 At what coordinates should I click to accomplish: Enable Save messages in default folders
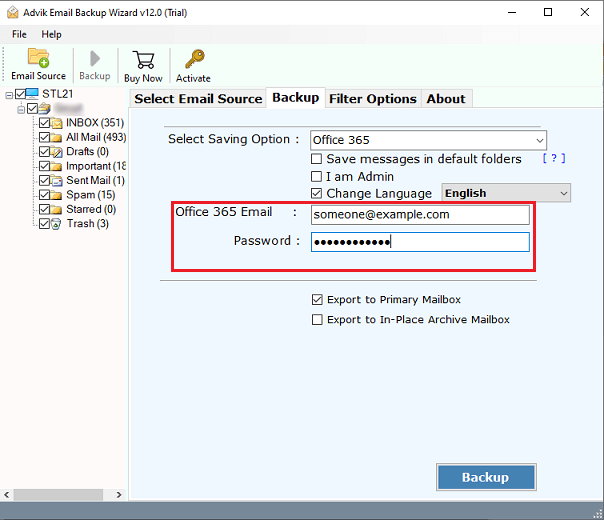[x=316, y=159]
